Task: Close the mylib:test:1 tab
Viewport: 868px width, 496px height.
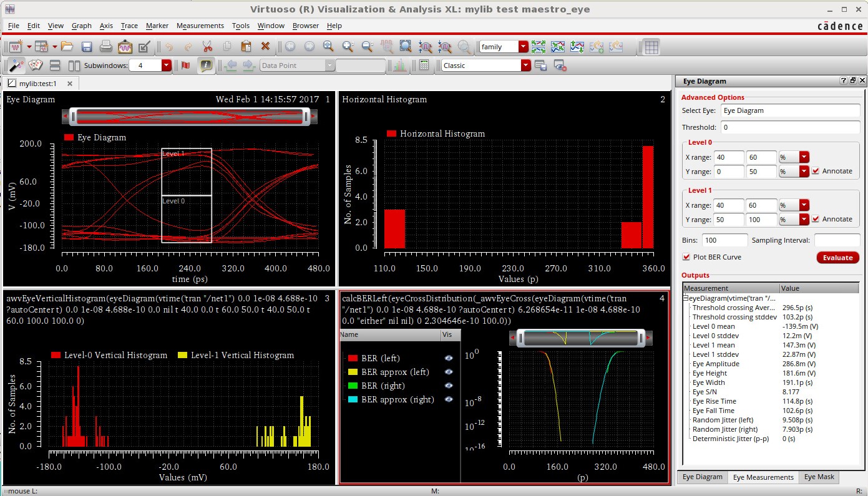Action: pos(70,83)
